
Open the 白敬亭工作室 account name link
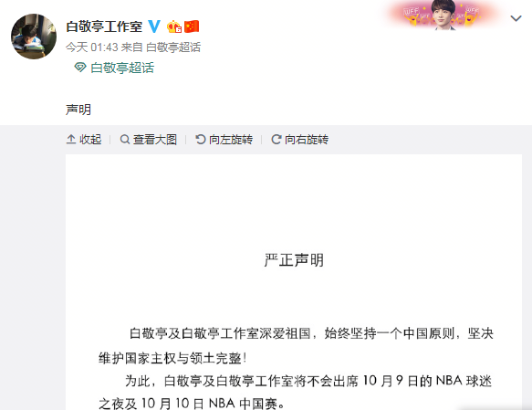[x=104, y=26]
